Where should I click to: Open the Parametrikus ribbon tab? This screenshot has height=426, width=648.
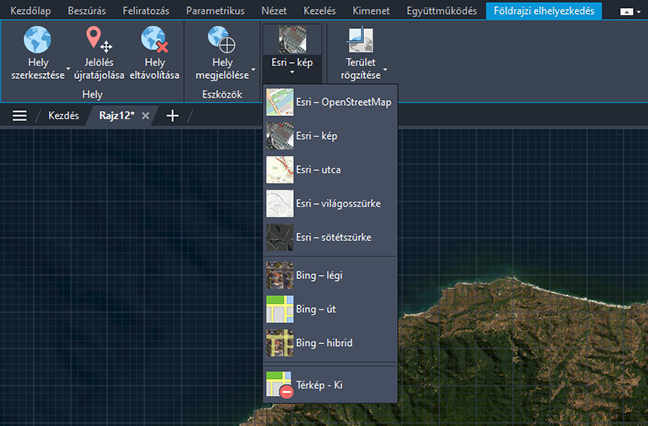pos(215,11)
